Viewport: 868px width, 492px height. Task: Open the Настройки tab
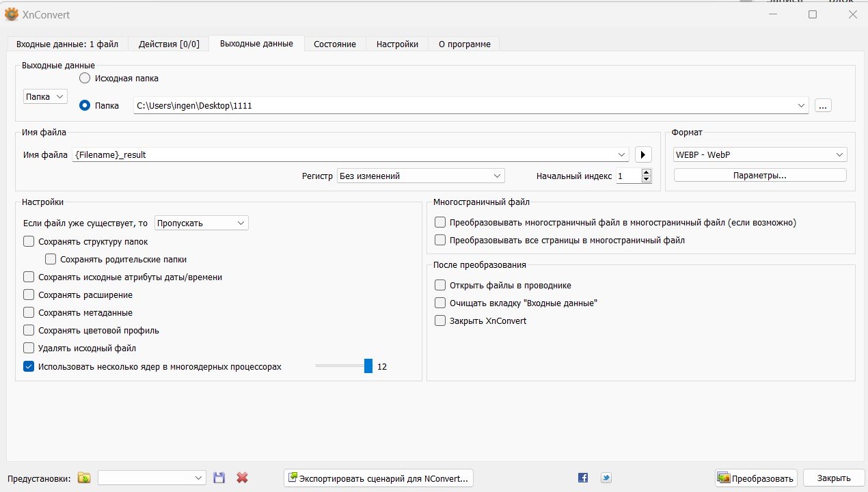(397, 44)
